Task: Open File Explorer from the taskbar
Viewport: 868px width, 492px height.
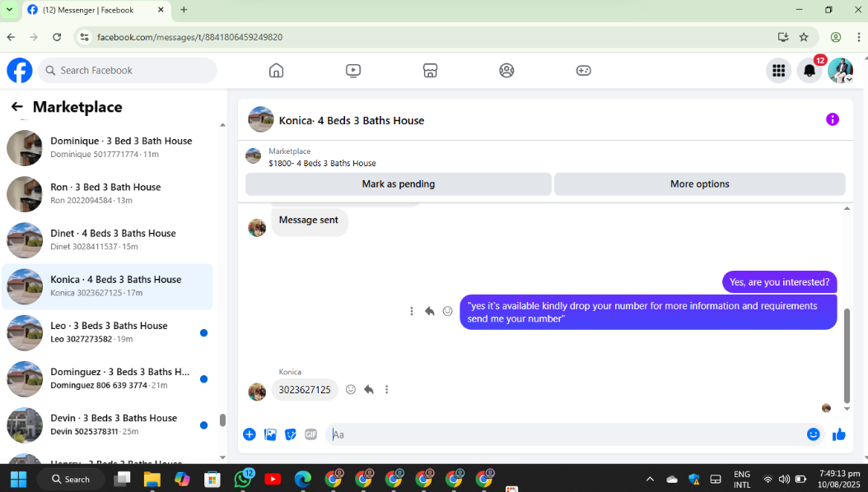Action: (x=152, y=479)
